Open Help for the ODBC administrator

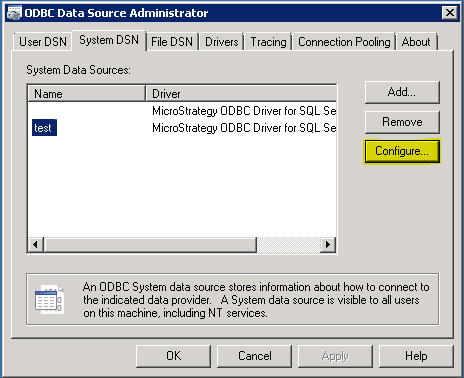point(416,356)
